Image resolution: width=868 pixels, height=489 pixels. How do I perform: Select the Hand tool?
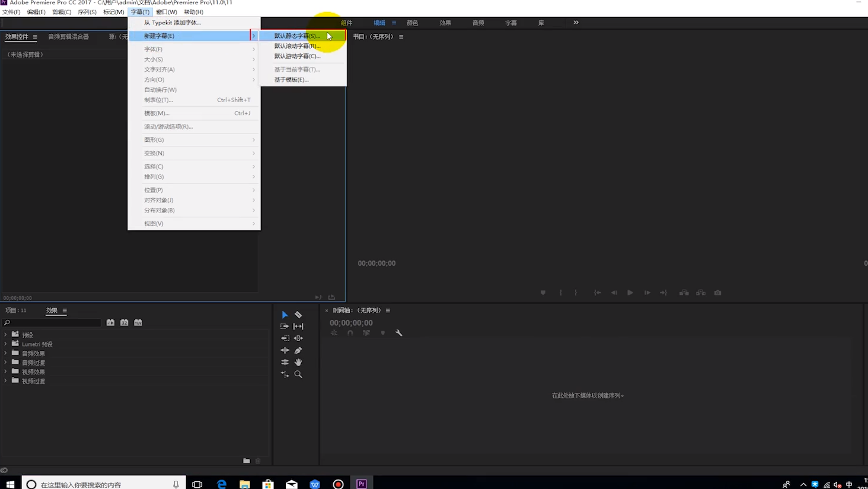(x=298, y=362)
